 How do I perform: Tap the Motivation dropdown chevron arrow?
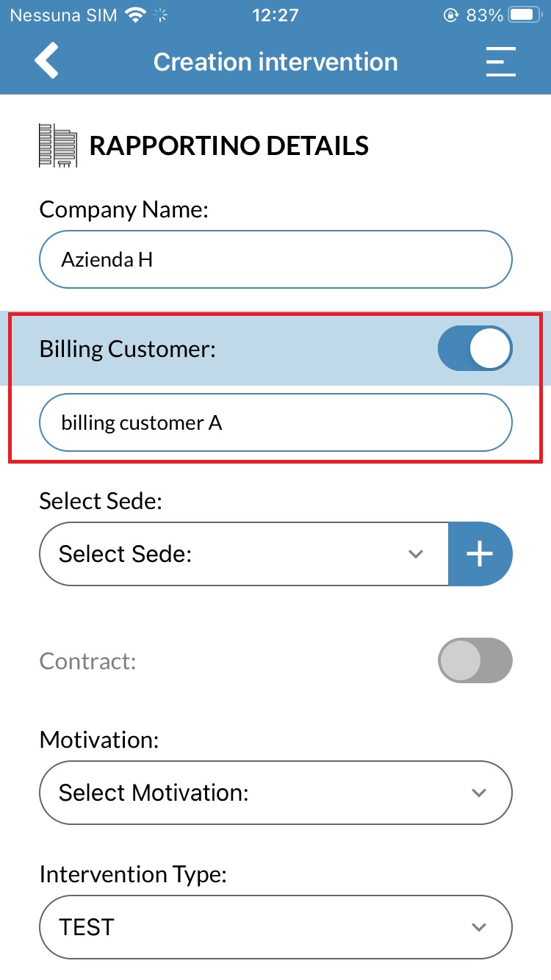479,793
